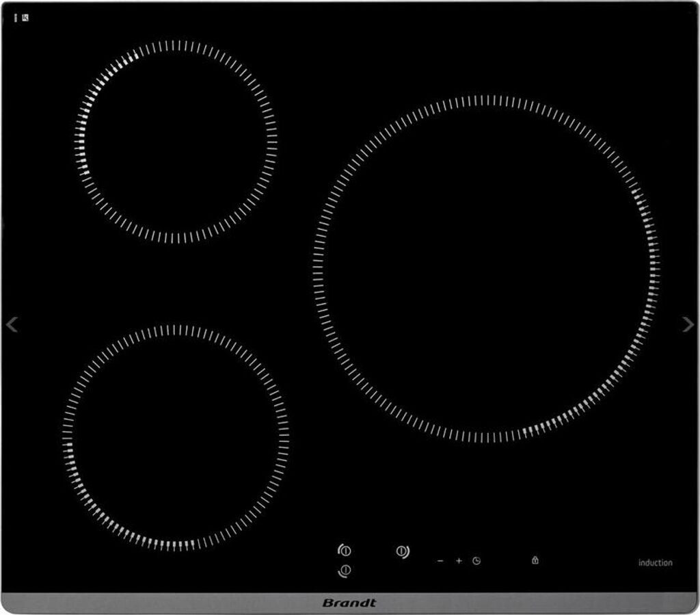Show the previous product image
700x615 pixels.
12,325
